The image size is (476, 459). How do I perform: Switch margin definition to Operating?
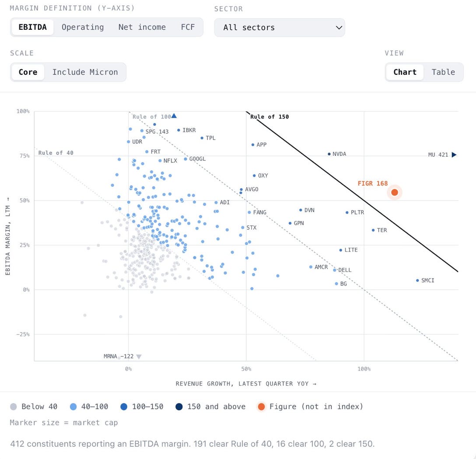coord(83,27)
